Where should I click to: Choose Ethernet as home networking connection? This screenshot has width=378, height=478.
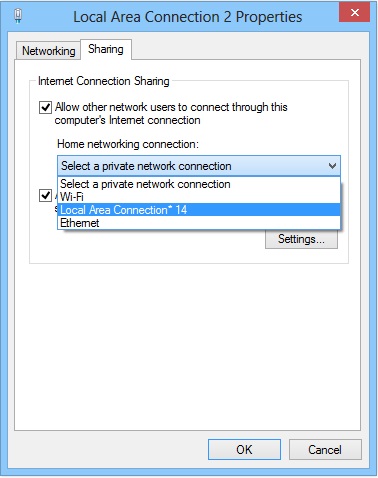199,223
